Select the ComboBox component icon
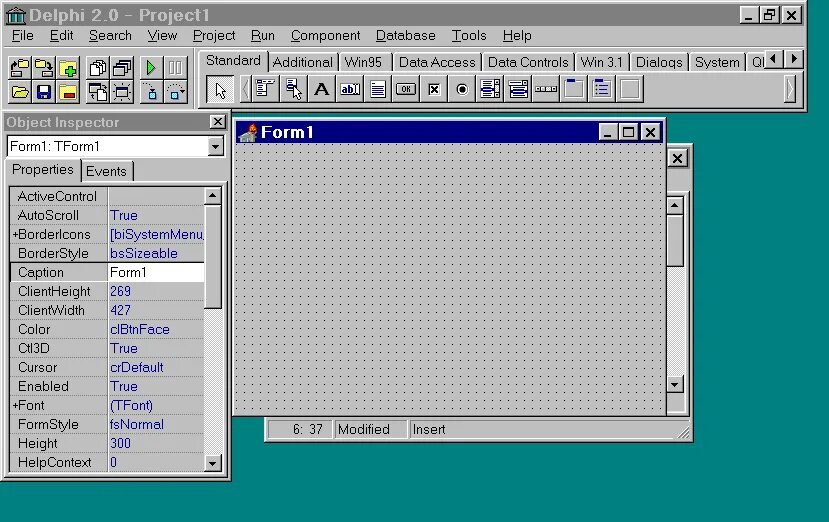Screen dimensions: 829x522 (518, 89)
